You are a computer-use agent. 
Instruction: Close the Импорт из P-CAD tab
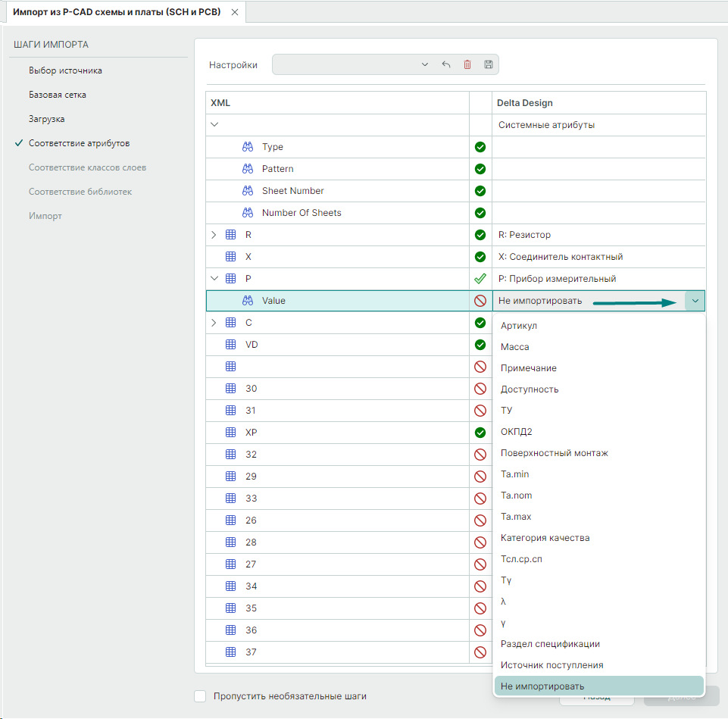coord(234,13)
